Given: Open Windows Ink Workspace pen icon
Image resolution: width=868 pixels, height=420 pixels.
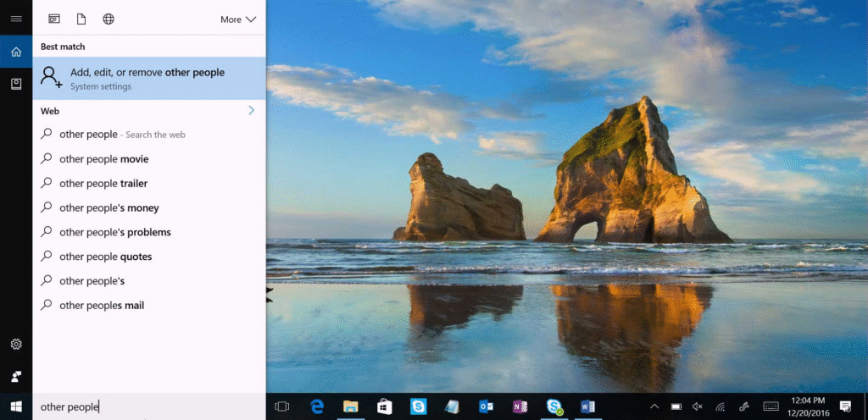Looking at the screenshot, I should pyautogui.click(x=744, y=406).
